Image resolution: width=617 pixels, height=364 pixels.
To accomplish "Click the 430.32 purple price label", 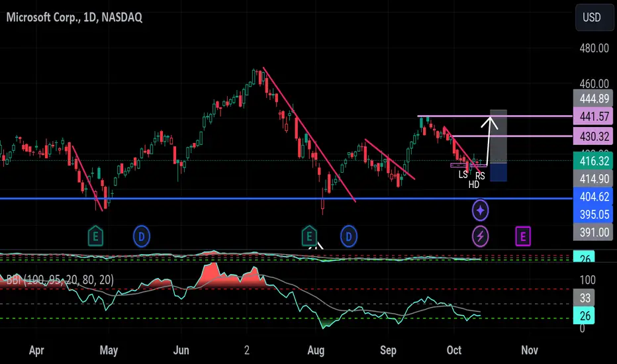I will (x=593, y=136).
